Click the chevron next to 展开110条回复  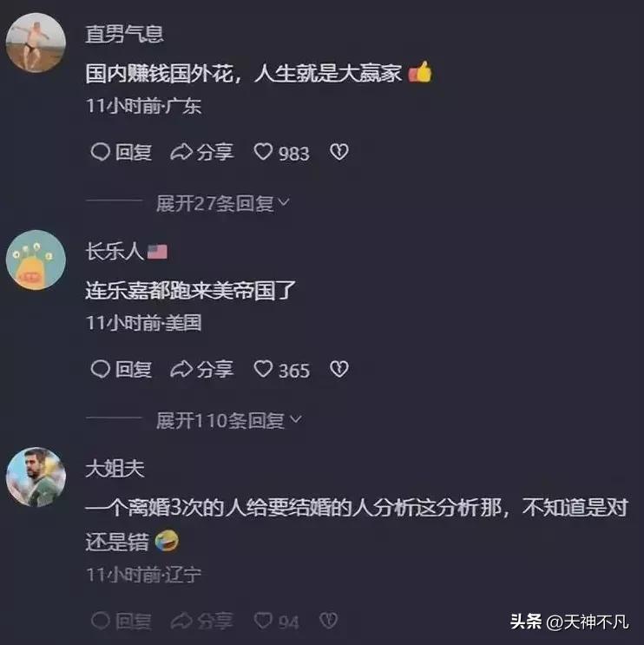point(296,419)
